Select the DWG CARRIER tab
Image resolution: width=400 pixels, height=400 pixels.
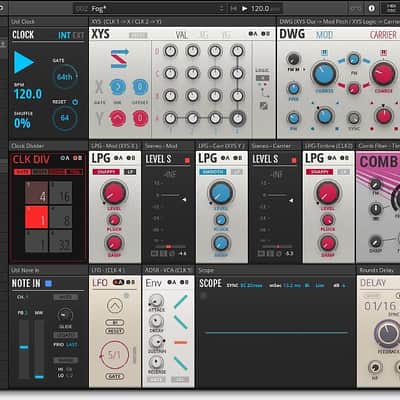[383, 35]
